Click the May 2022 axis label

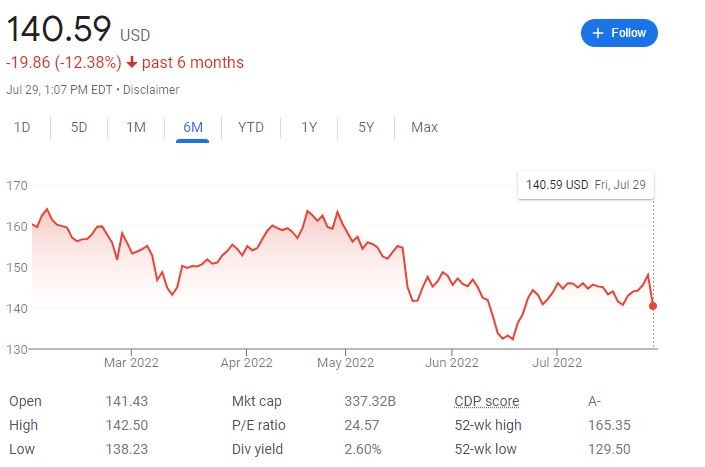[x=343, y=362]
